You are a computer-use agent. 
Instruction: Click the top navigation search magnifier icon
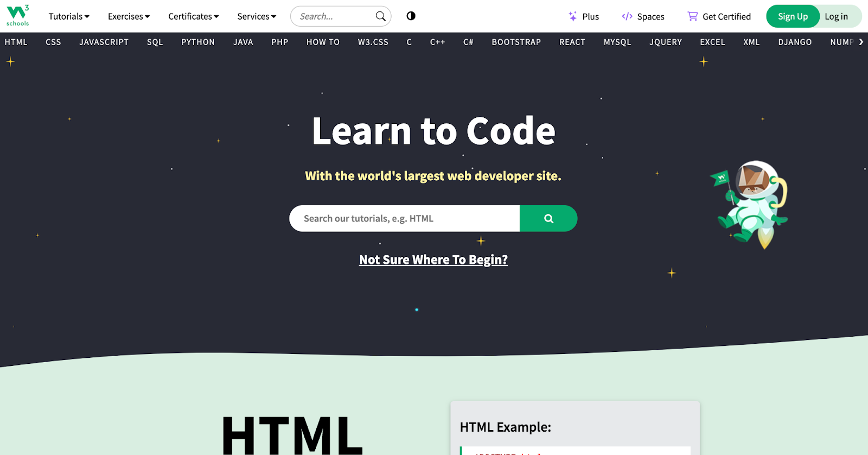tap(381, 16)
